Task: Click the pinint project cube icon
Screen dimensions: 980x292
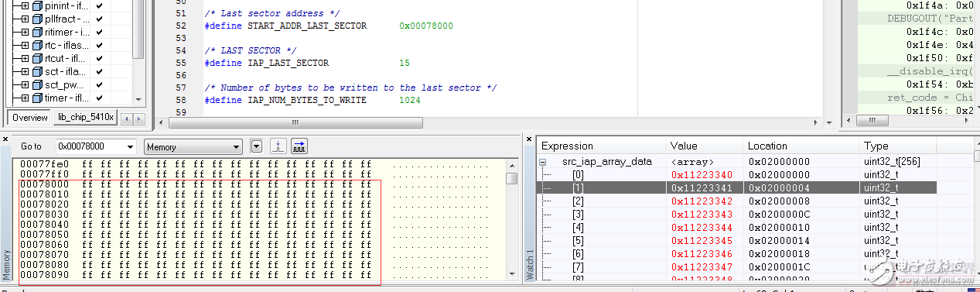Action: pos(37,5)
